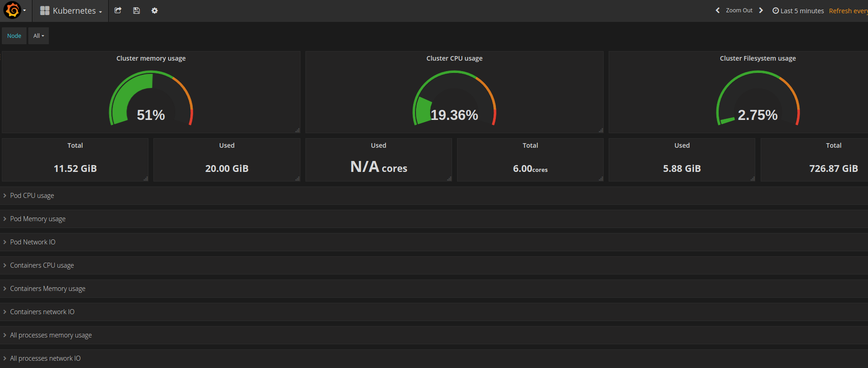This screenshot has height=368, width=868.
Task: Click the 5.88 GiB filesystem used value
Action: tap(682, 169)
